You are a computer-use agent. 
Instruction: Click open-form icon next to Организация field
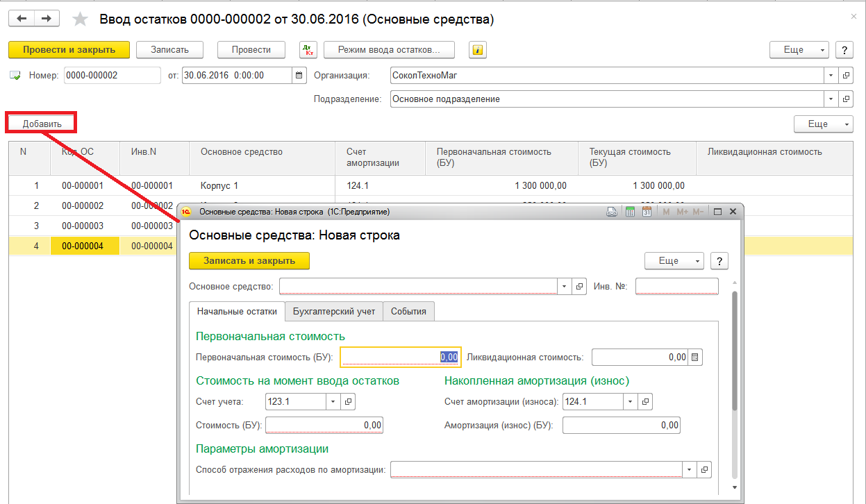(x=846, y=76)
